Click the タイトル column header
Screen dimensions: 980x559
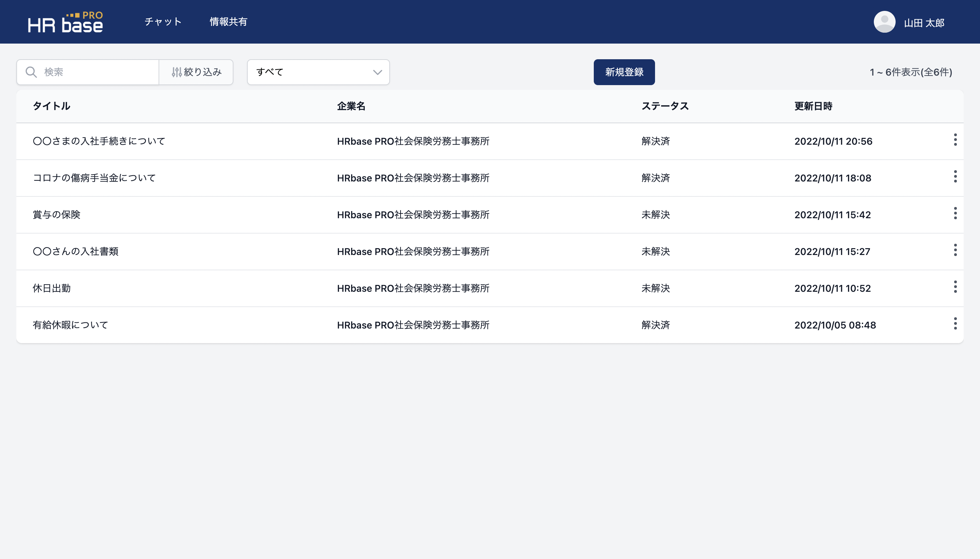point(51,106)
